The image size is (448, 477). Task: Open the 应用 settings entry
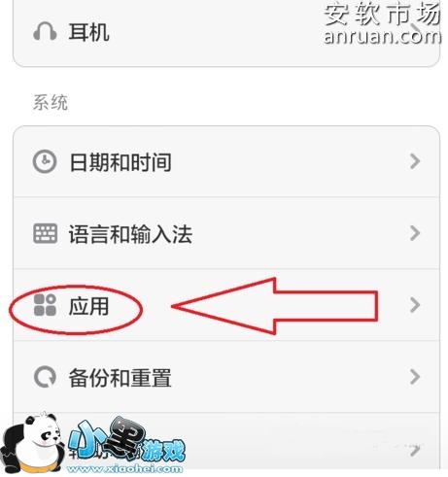[226, 305]
